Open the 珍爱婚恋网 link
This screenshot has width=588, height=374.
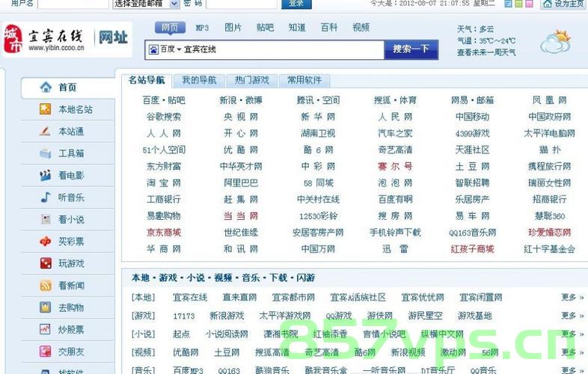(x=549, y=232)
